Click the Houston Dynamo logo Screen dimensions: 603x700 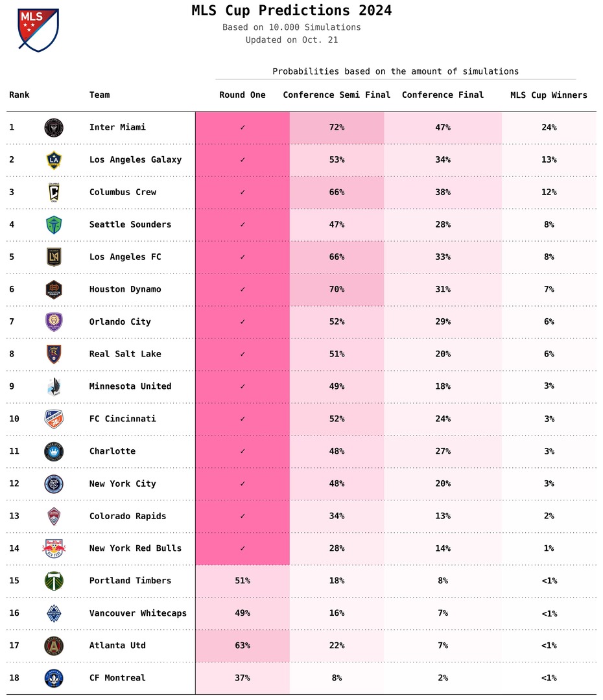54,290
